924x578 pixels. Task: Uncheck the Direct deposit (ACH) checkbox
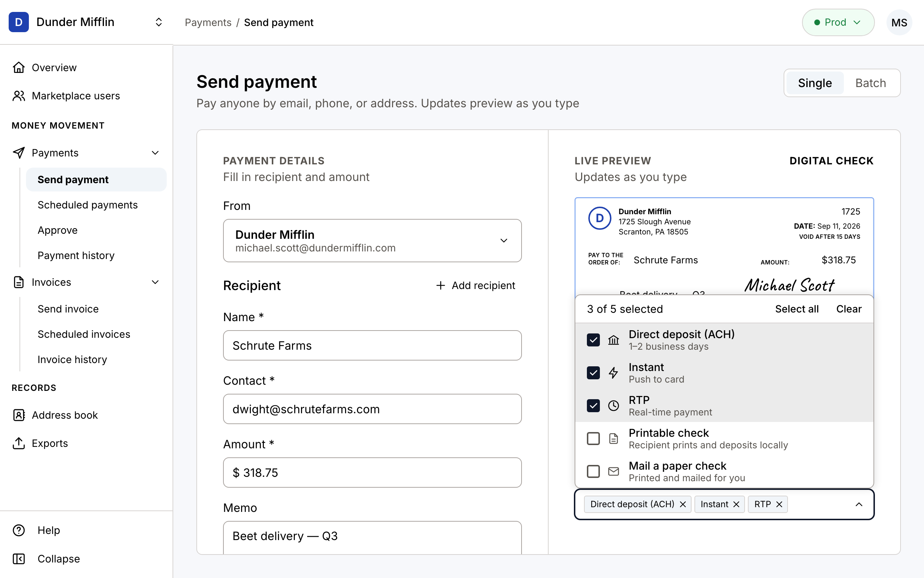point(593,340)
